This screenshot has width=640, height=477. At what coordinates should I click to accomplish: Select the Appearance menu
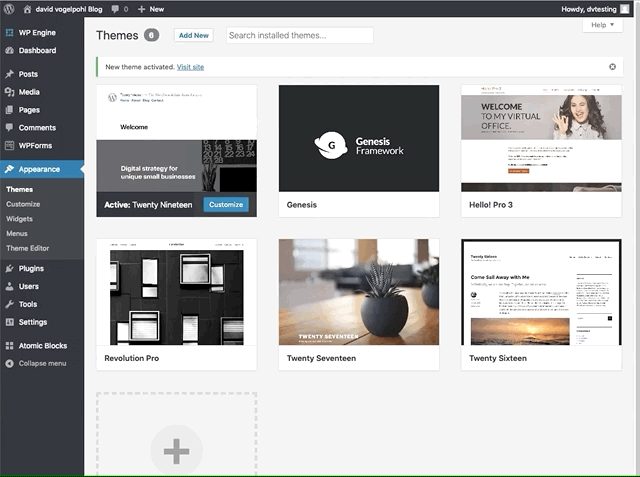[42, 169]
